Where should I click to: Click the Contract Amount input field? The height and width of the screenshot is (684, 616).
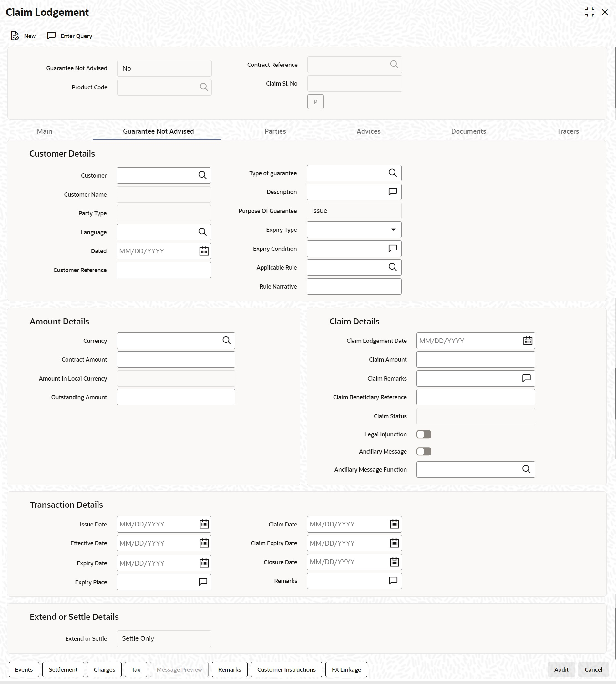click(x=176, y=359)
